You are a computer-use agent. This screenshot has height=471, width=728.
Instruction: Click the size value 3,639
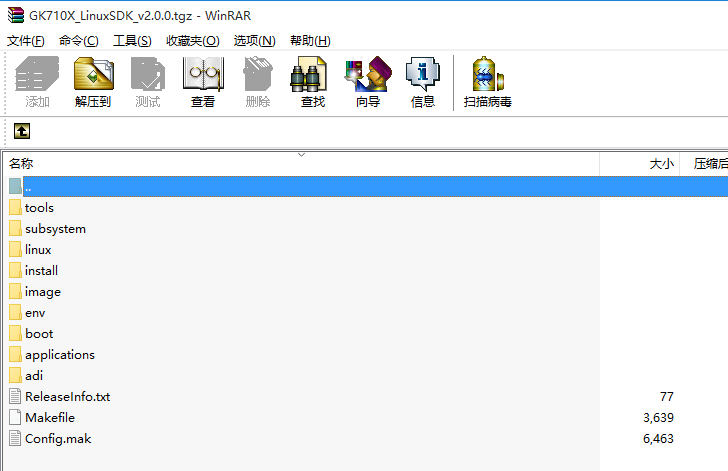(658, 418)
